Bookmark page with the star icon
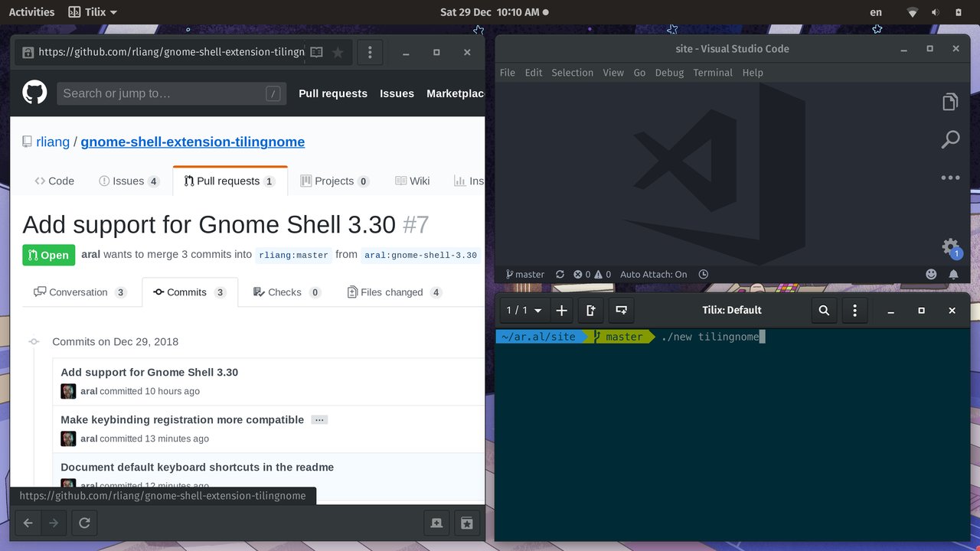This screenshot has height=551, width=980. point(338,53)
